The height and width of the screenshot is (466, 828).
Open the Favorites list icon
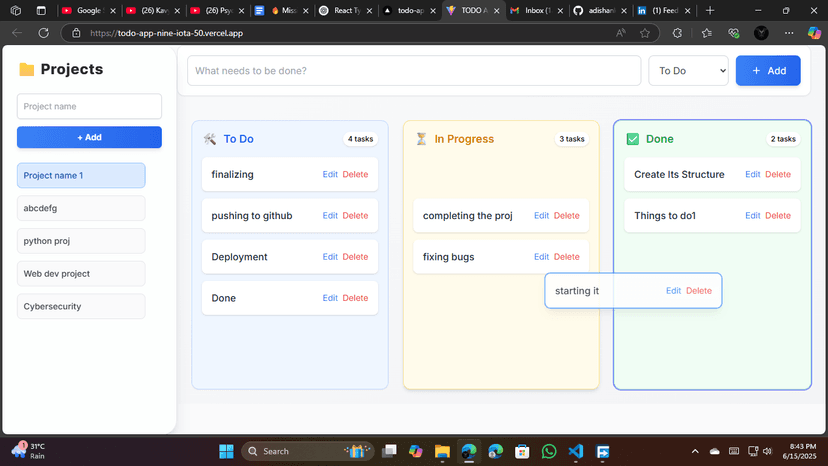pos(707,33)
